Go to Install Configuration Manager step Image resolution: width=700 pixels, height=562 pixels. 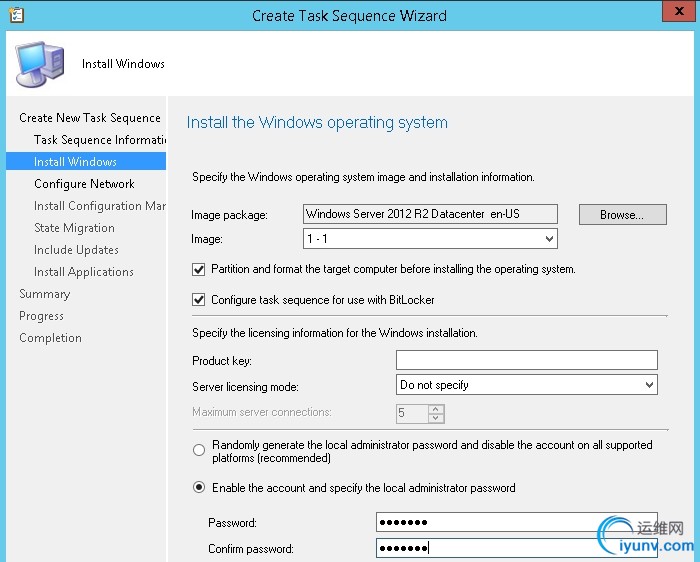click(x=100, y=206)
